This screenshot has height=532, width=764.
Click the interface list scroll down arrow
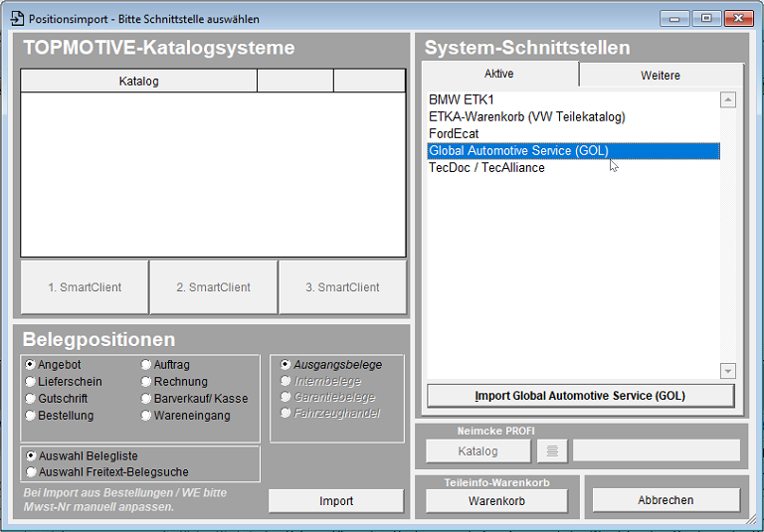[x=728, y=371]
